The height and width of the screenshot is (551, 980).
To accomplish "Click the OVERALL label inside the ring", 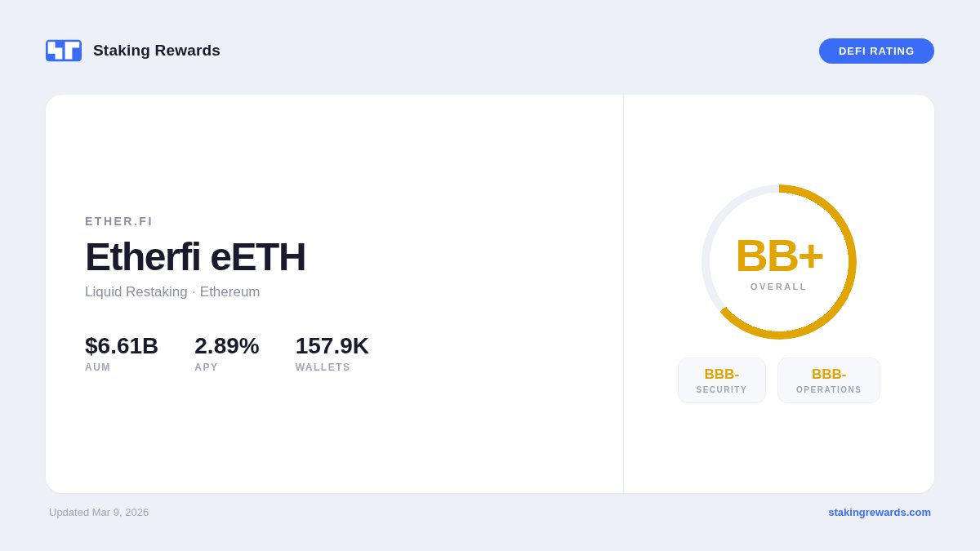I will pos(779,287).
